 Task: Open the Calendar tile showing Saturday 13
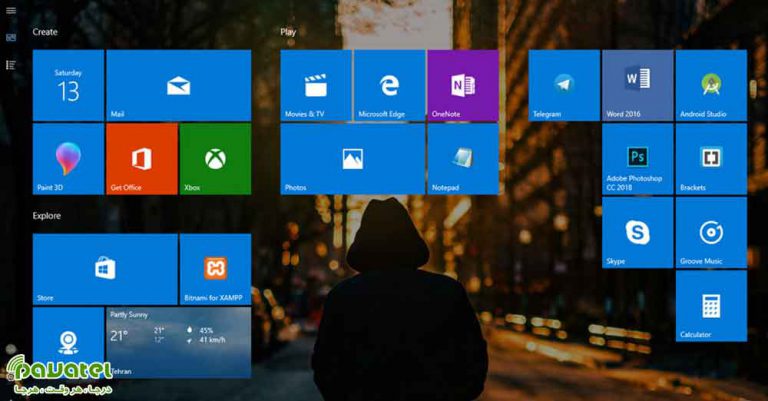[x=68, y=85]
